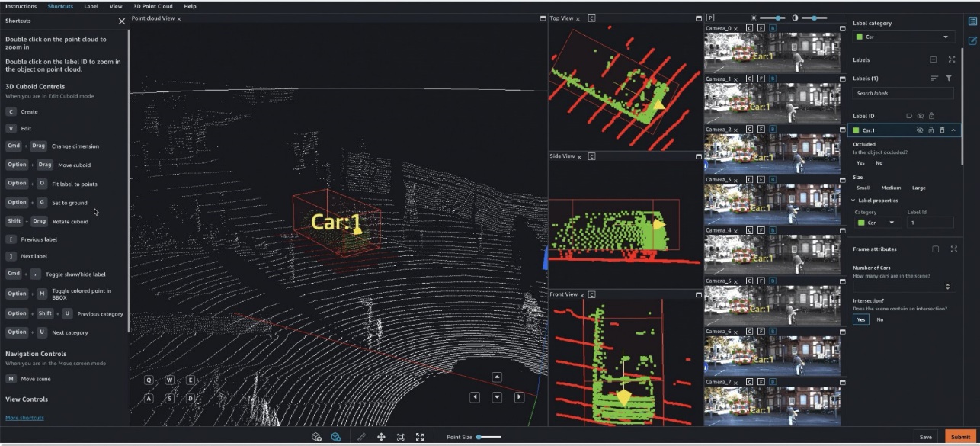Click the ruler measurement tool
Screen dimensions: 980x446
tap(361, 437)
